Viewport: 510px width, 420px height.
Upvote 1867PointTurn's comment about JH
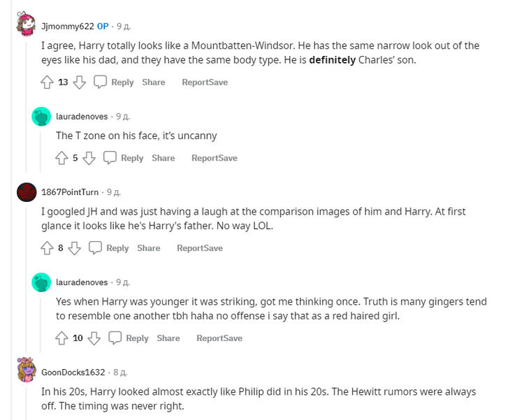(x=48, y=248)
